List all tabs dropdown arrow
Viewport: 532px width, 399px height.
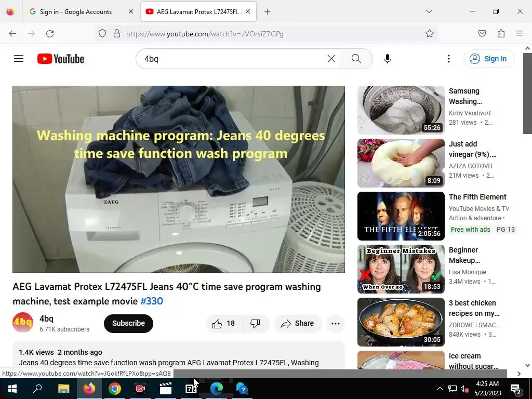pos(429,11)
